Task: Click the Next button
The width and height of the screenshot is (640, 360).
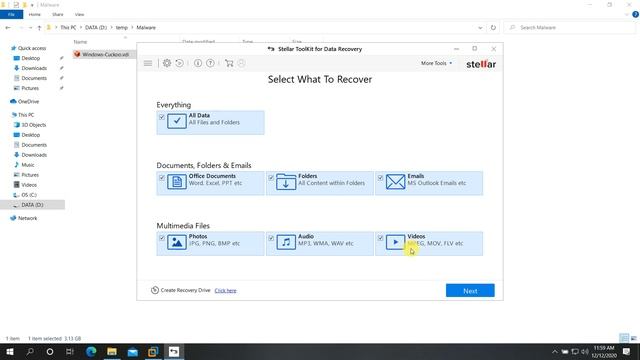Action: click(x=470, y=291)
